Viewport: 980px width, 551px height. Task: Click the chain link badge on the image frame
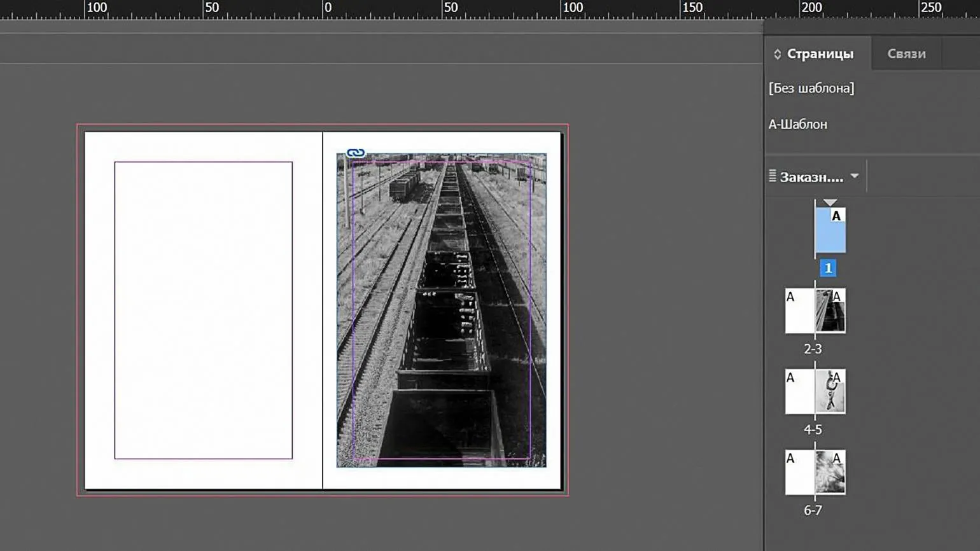(x=356, y=153)
